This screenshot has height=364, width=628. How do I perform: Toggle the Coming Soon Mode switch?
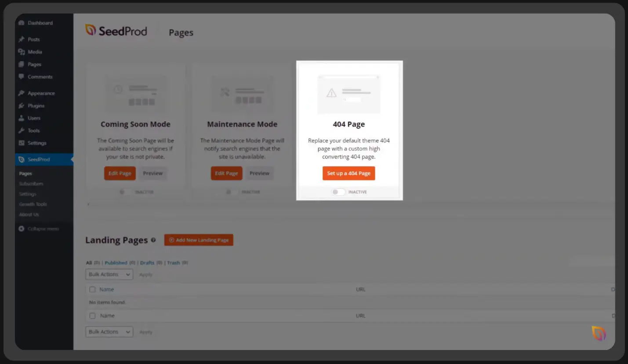point(125,192)
